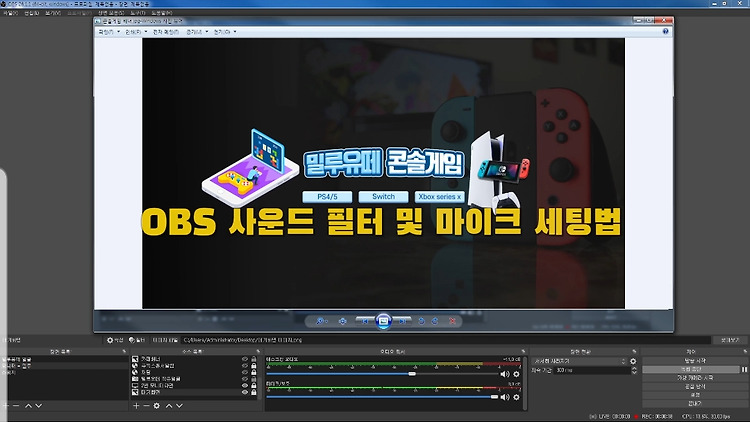Mute the desktop audio speaker
The image size is (750, 422).
click(505, 374)
